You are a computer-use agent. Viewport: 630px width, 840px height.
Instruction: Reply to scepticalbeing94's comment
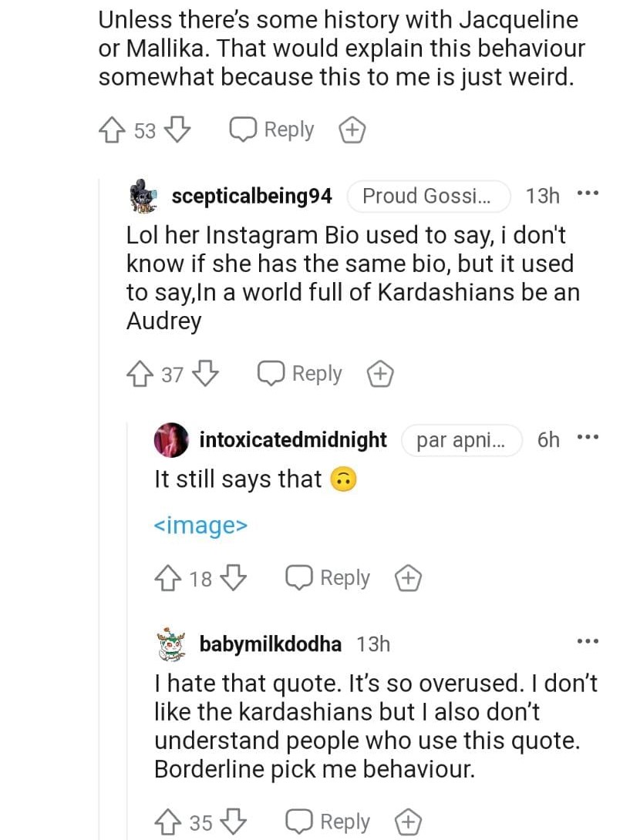[301, 375]
